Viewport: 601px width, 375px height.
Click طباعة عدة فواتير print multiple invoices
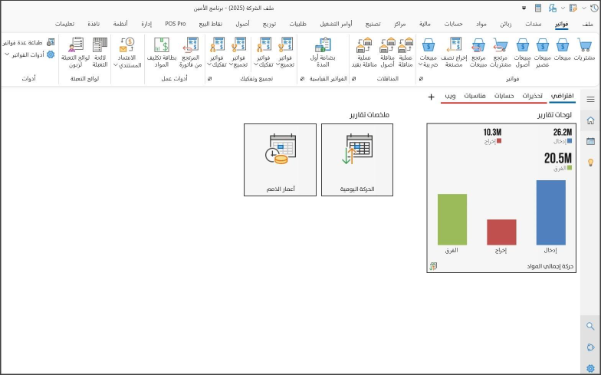(x=29, y=43)
